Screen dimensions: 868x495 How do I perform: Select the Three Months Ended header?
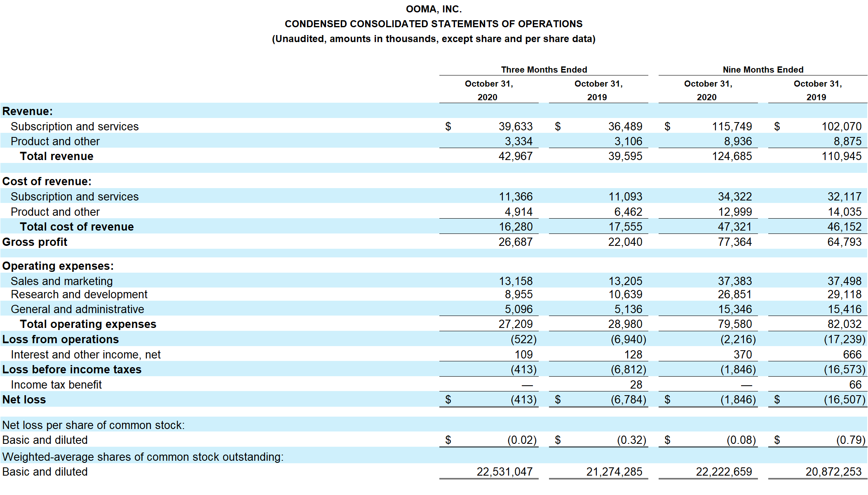pyautogui.click(x=544, y=70)
